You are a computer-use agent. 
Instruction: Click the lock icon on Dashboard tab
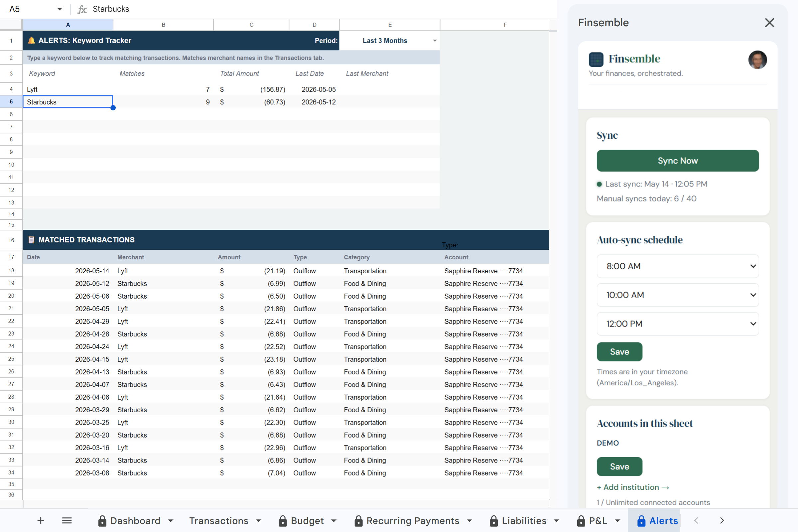pyautogui.click(x=102, y=521)
